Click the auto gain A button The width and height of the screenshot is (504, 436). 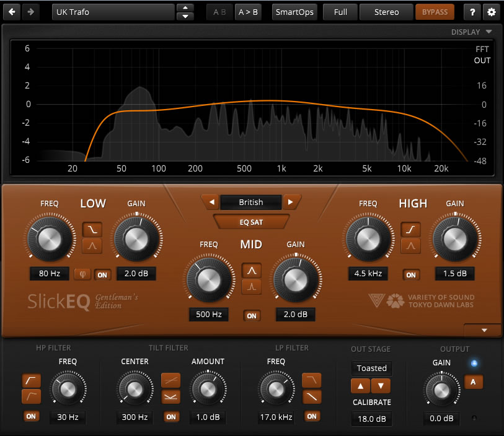(x=474, y=381)
